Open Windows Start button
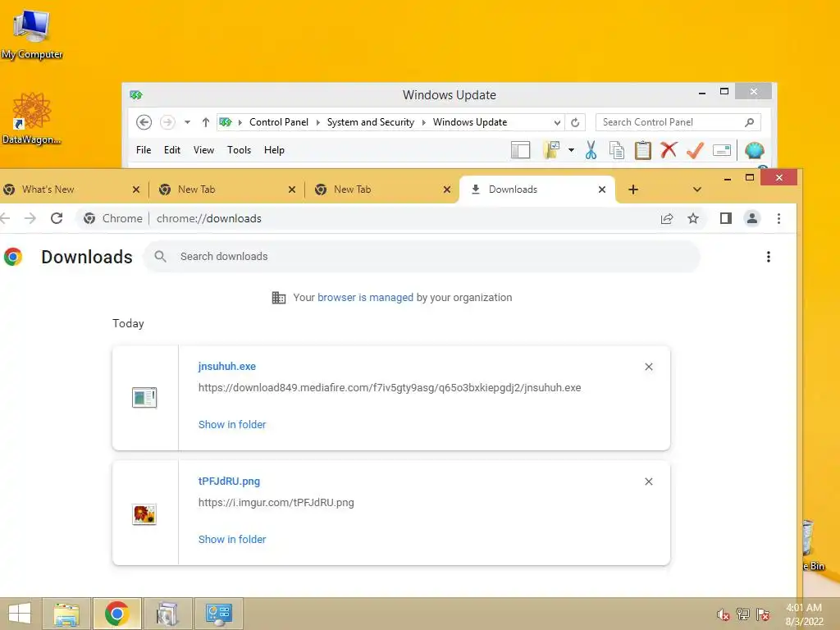 coord(20,614)
